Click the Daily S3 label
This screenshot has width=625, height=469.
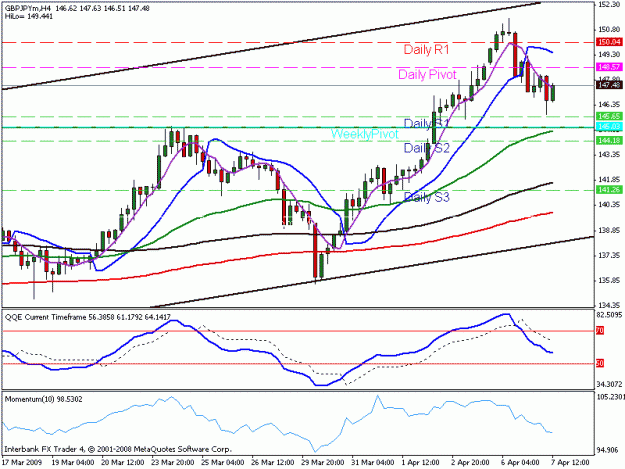[426, 197]
